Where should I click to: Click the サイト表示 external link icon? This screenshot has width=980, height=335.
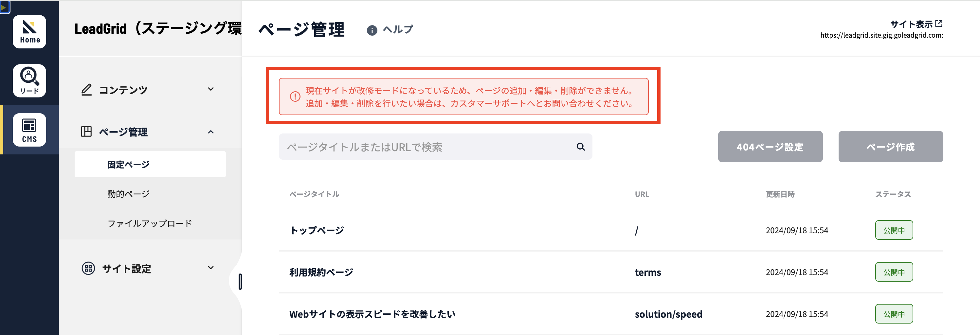click(x=939, y=24)
